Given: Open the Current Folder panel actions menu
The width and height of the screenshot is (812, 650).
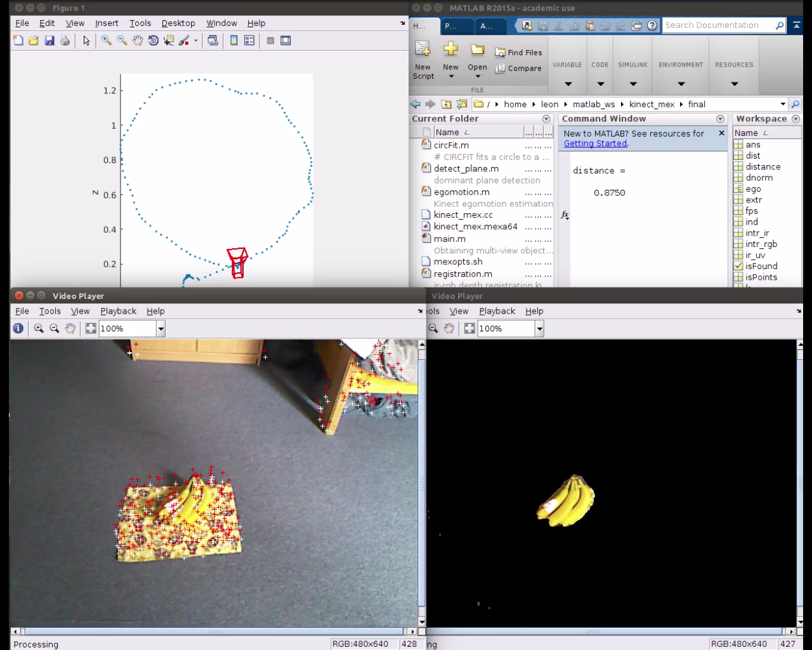Looking at the screenshot, I should pyautogui.click(x=546, y=119).
